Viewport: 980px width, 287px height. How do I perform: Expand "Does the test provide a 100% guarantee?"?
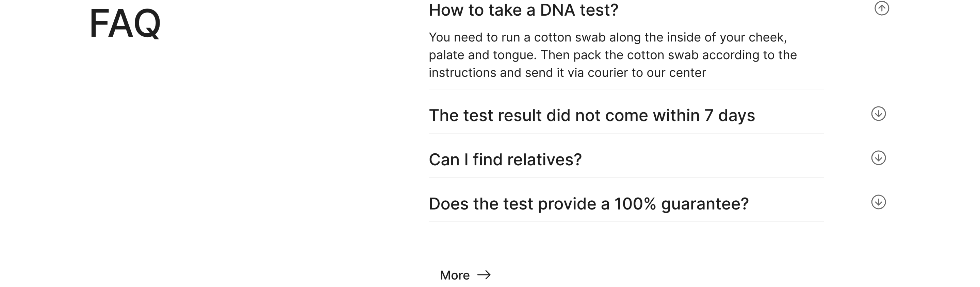click(x=588, y=204)
